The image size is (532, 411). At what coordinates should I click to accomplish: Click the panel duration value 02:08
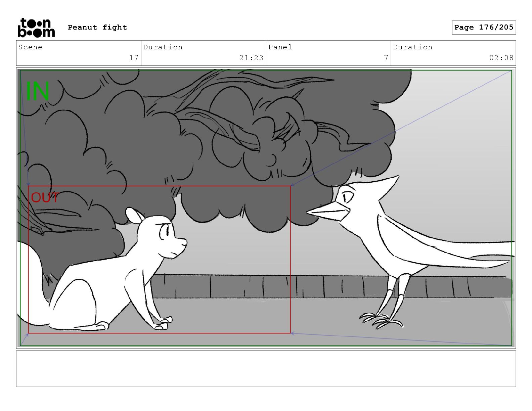click(x=501, y=58)
